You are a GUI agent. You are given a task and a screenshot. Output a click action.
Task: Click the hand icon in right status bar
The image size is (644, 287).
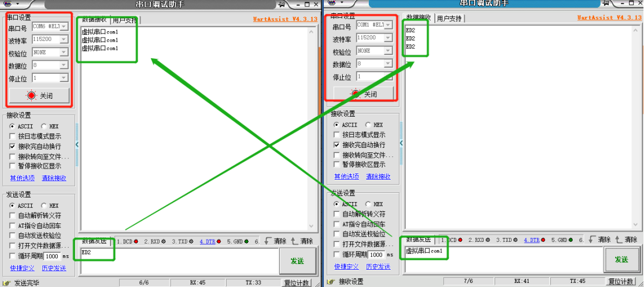[330, 282]
